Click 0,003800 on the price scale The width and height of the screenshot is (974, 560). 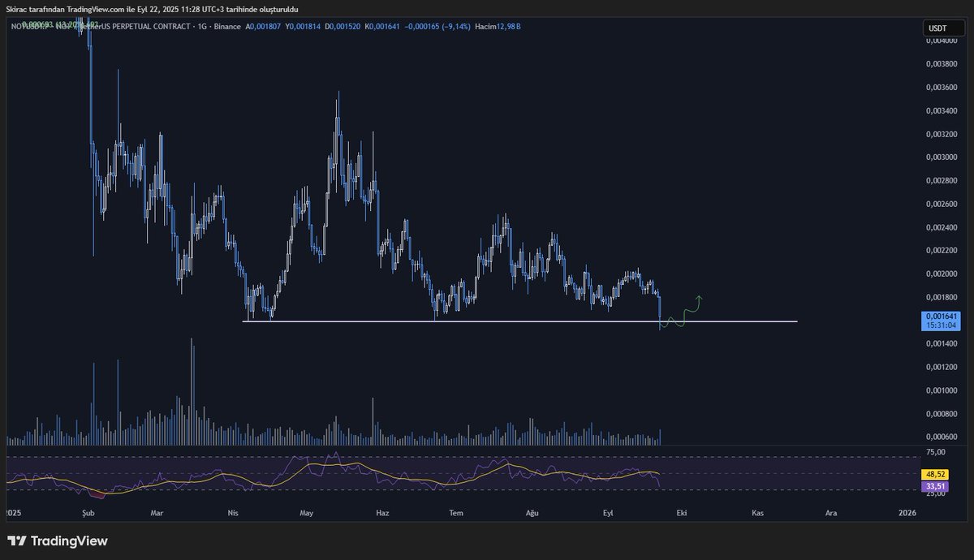941,63
